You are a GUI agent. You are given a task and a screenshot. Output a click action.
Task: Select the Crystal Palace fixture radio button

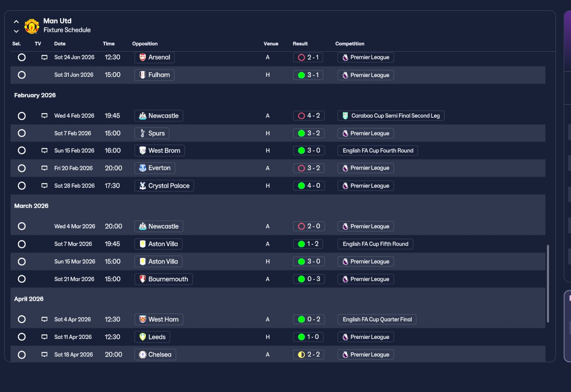[x=21, y=186]
